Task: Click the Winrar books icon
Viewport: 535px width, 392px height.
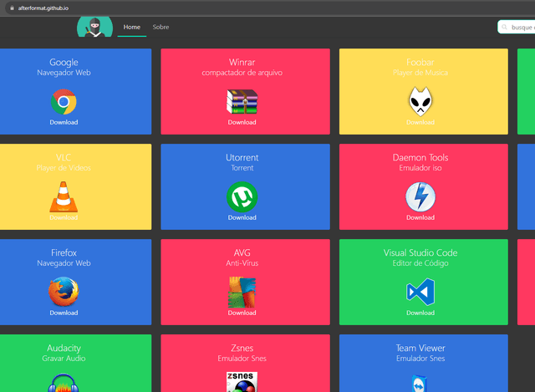Action: [x=242, y=102]
